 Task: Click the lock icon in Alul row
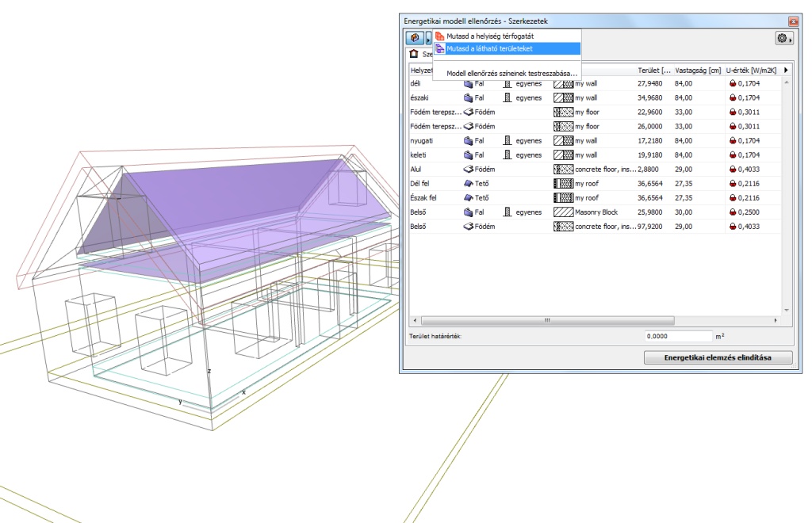click(x=733, y=169)
